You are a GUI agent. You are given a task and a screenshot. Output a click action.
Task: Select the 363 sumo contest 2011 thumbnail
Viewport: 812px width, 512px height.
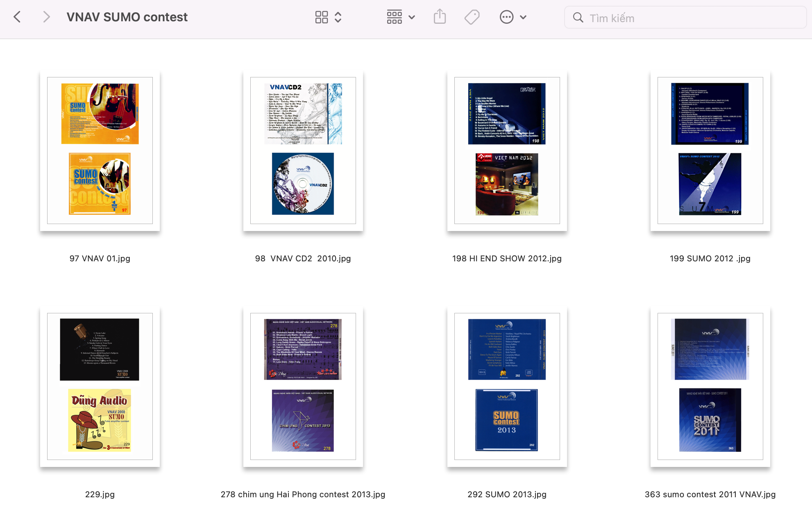tap(710, 386)
